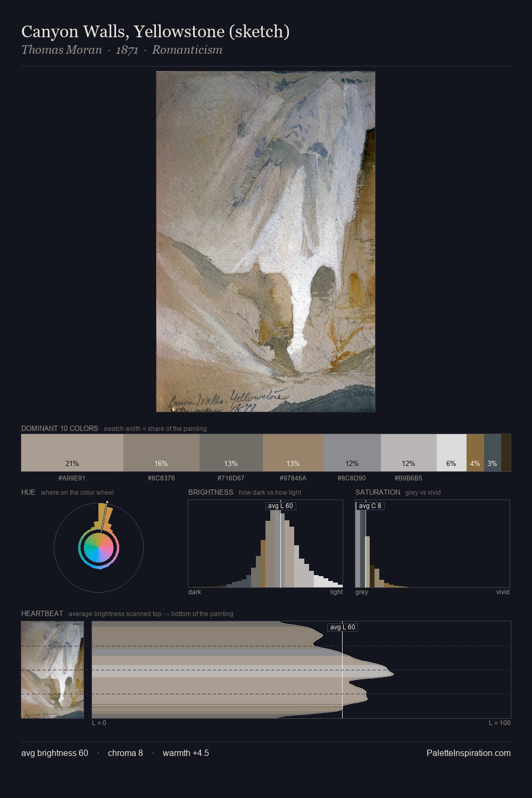Select the ochre brown 4% swatch
Image resolution: width=532 pixels, height=798 pixels.
476,453
